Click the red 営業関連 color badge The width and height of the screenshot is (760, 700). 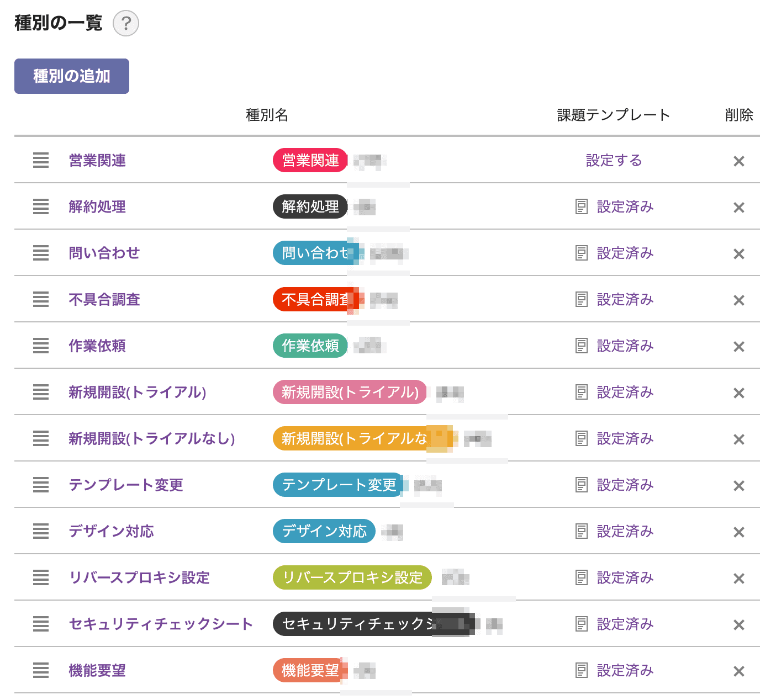click(x=310, y=161)
